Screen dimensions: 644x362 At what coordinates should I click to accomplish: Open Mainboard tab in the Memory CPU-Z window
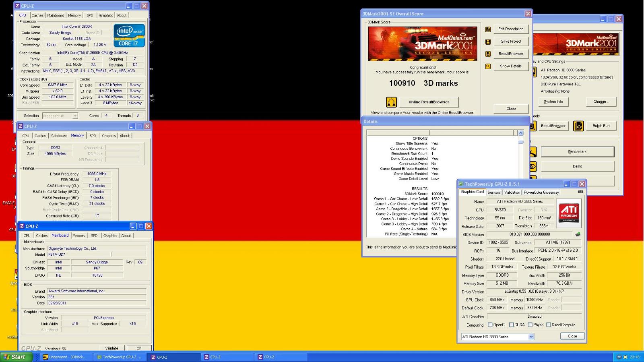pyautogui.click(x=59, y=136)
